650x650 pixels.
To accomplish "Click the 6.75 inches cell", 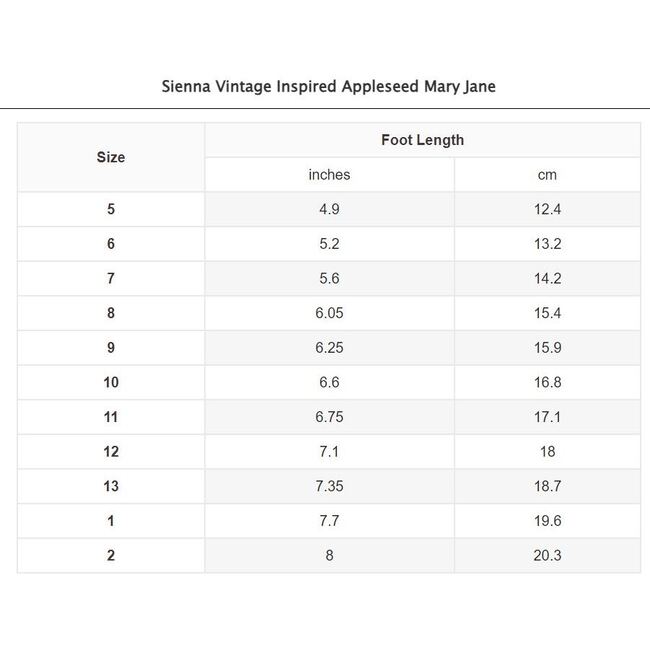I will point(329,417).
